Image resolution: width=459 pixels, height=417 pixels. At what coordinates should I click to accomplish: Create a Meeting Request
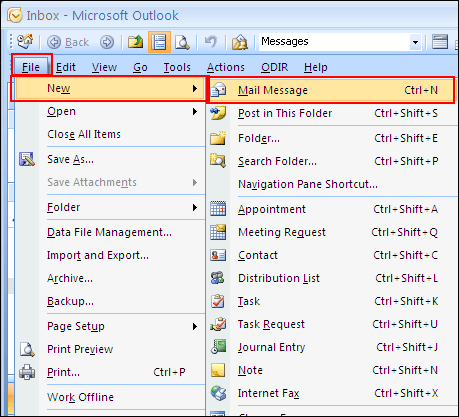(332, 232)
